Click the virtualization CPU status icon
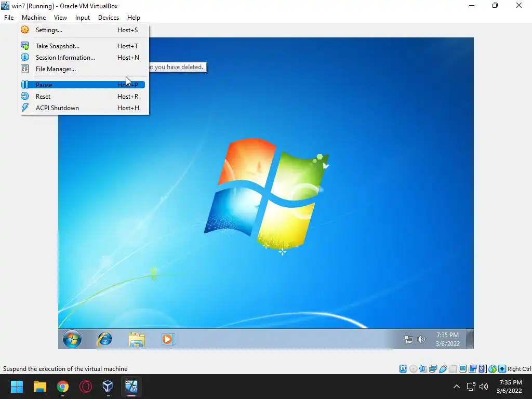Screen dimensions: 532x399 [x=483, y=369]
